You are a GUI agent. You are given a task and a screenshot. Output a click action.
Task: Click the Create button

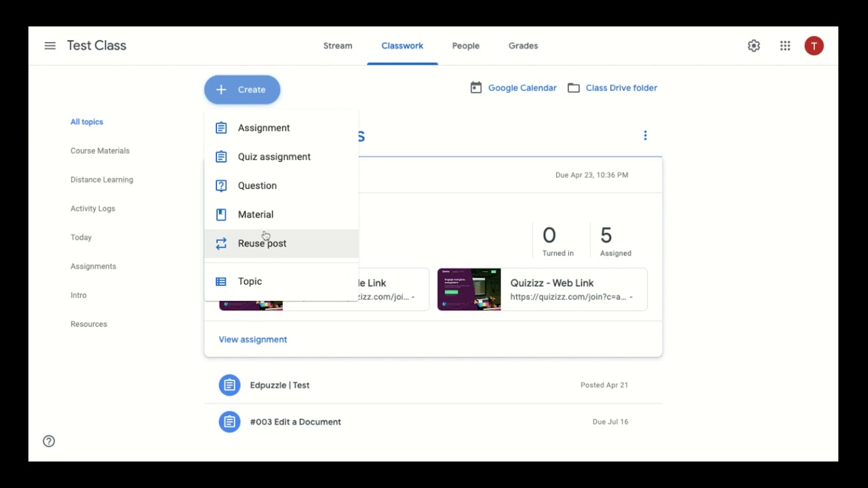tap(242, 89)
